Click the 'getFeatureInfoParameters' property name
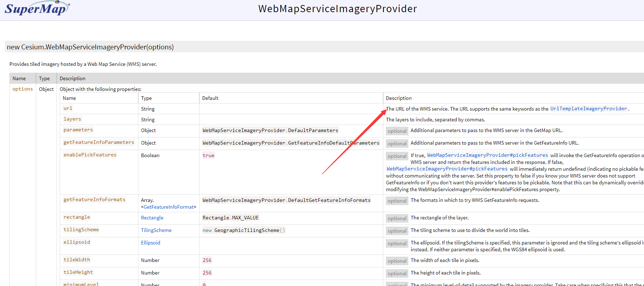The image size is (644, 286). click(x=99, y=142)
